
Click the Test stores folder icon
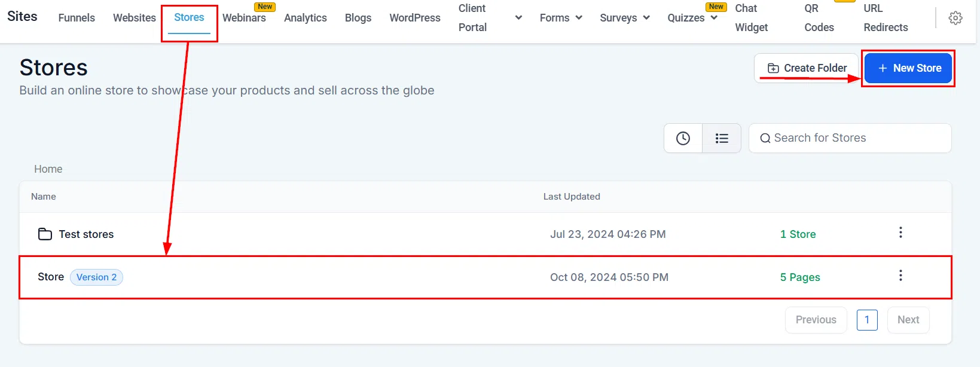tap(45, 234)
